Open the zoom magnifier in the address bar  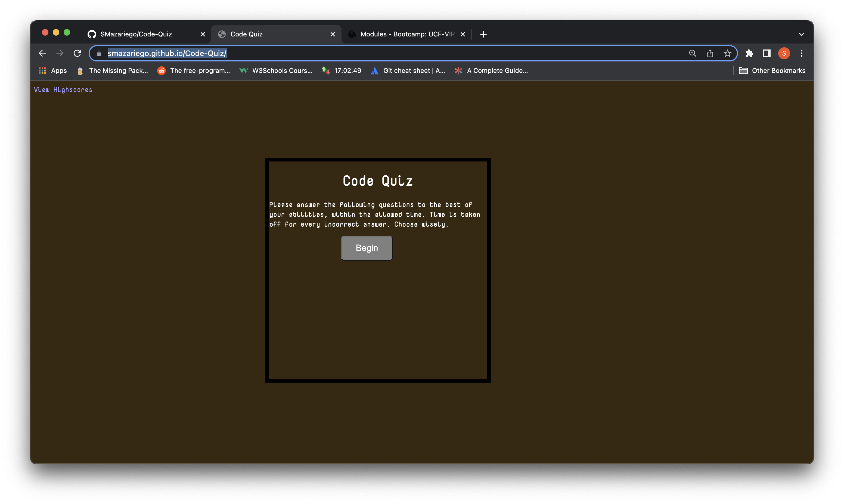click(x=693, y=53)
